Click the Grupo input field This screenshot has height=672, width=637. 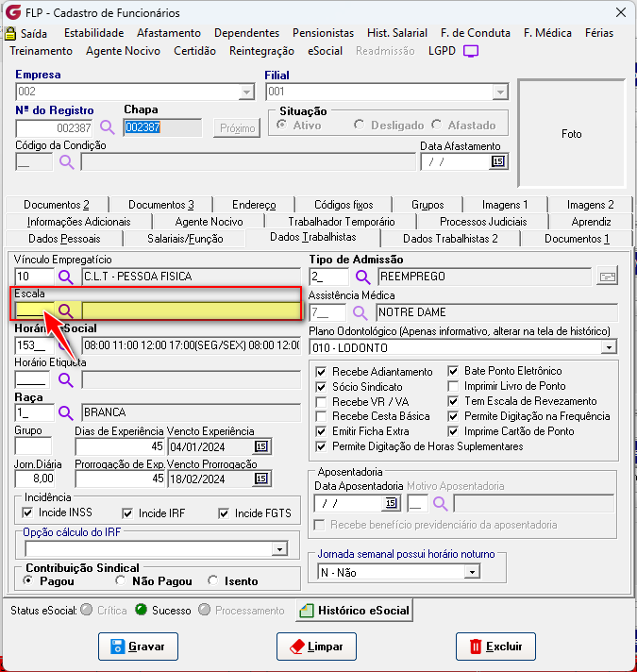(x=33, y=445)
